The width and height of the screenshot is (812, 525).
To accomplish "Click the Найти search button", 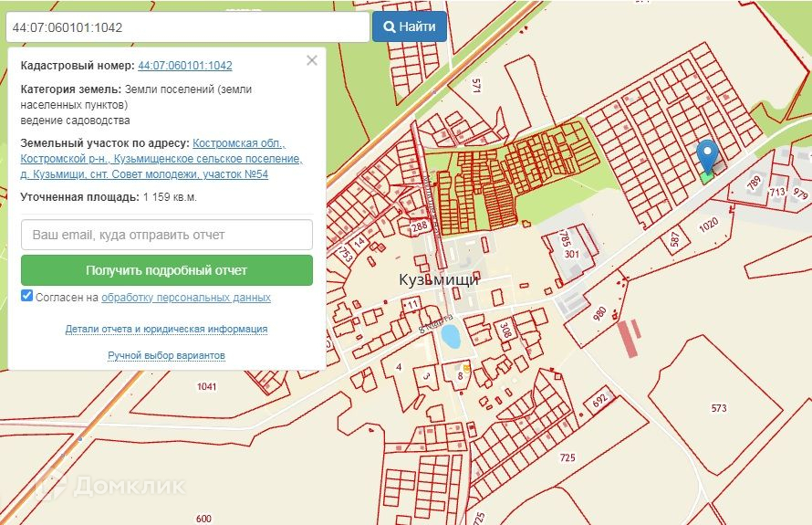I will pyautogui.click(x=410, y=27).
